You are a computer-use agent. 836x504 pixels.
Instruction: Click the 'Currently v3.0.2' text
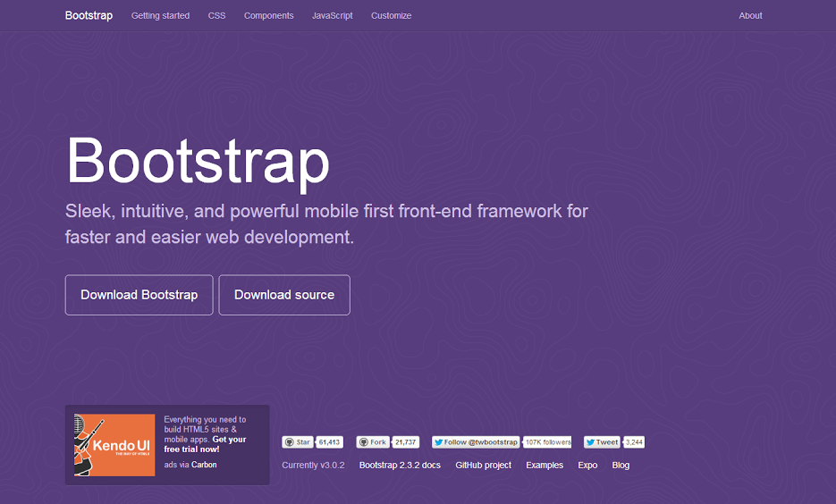(x=313, y=465)
